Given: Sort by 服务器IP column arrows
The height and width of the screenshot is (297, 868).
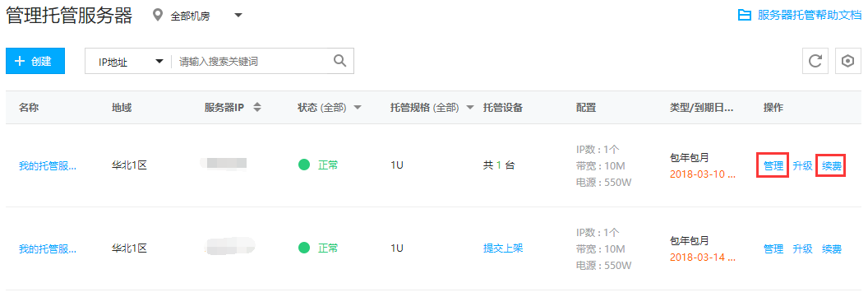Looking at the screenshot, I should pos(256,108).
